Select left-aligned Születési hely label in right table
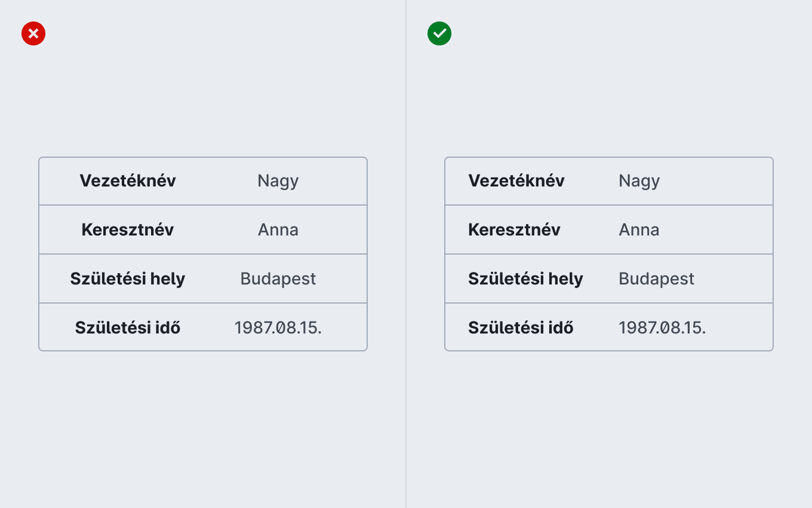Screen dimensions: 812x508 coord(525,279)
